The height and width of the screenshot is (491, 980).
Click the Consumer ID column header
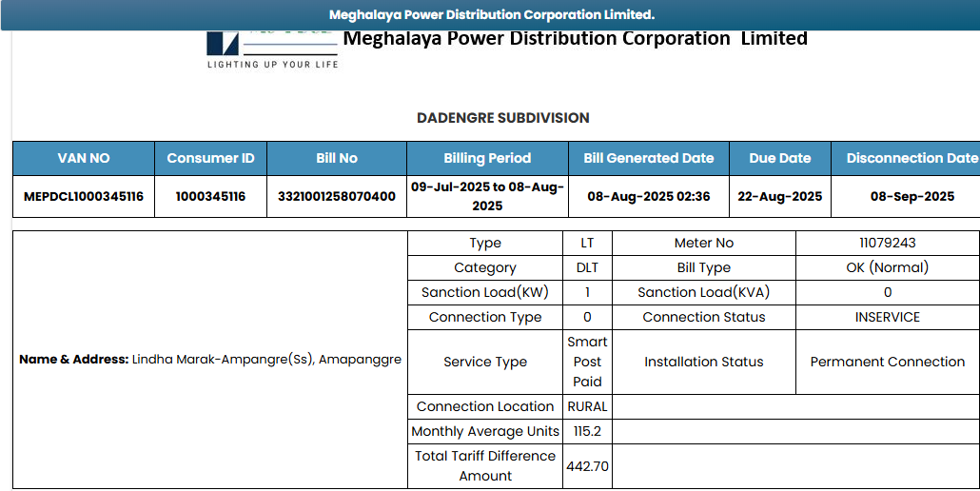tap(210, 159)
